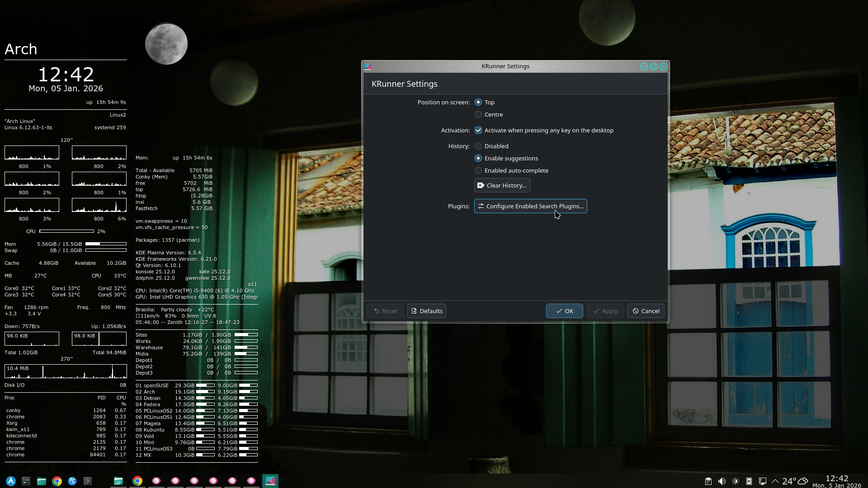Open Configure Enabled Search Plugins
Image resolution: width=868 pixels, height=488 pixels.
point(530,206)
